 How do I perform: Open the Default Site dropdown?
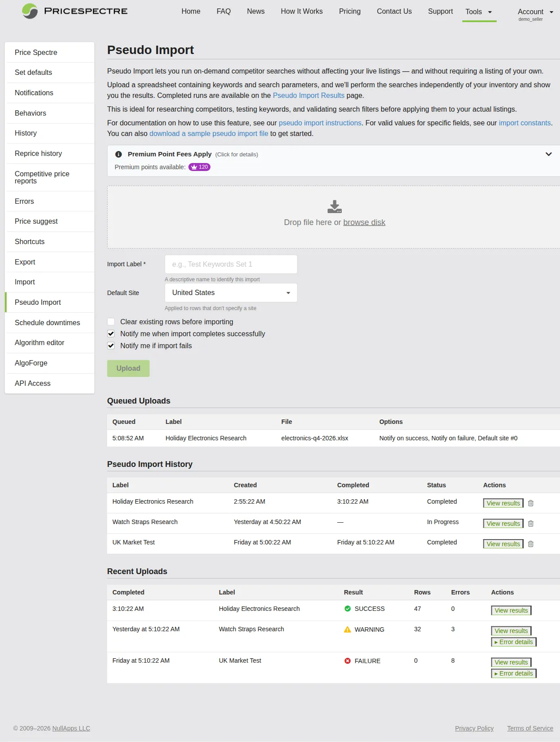[231, 293]
